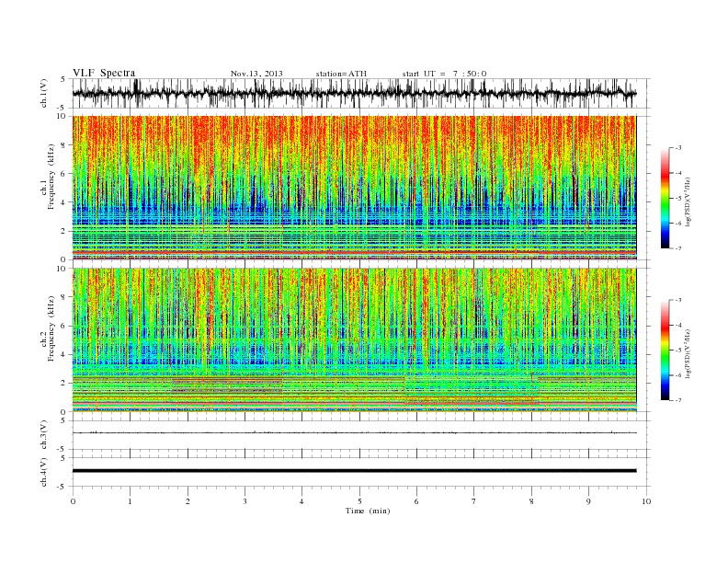The height and width of the screenshot is (563, 728).
Task: Click time axis tick label "5" below the plots
Action: pyautogui.click(x=359, y=501)
